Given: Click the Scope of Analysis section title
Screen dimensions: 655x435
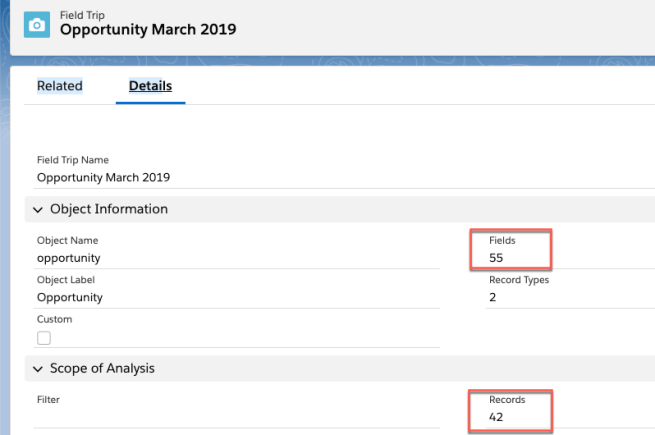Looking at the screenshot, I should [x=102, y=369].
